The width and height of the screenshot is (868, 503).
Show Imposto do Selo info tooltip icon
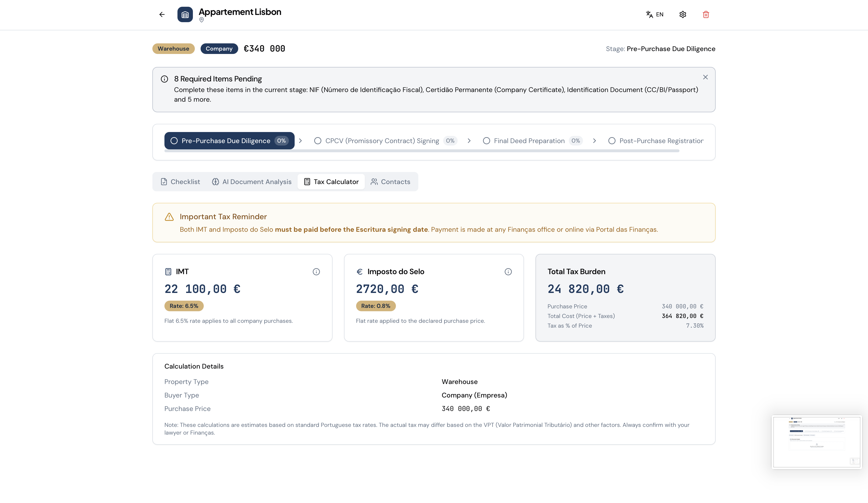tap(508, 272)
